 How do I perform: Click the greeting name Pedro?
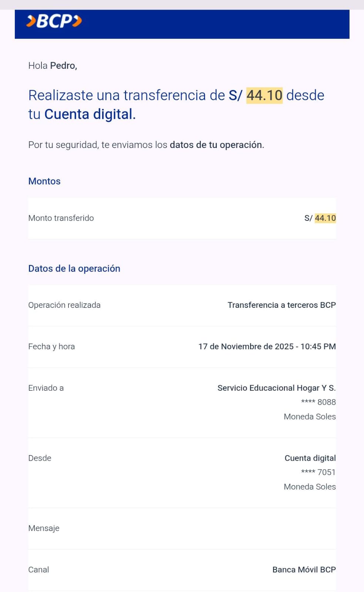63,66
